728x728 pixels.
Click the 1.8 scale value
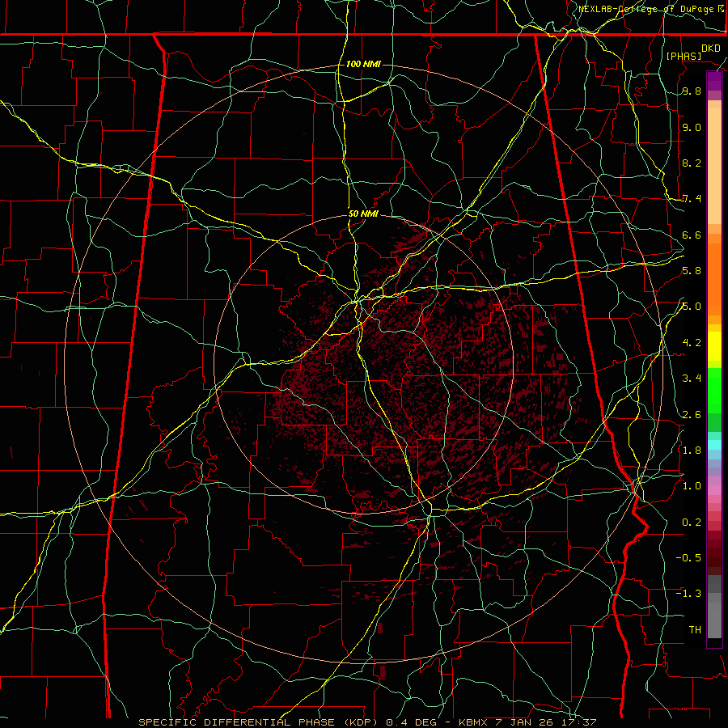pos(692,451)
